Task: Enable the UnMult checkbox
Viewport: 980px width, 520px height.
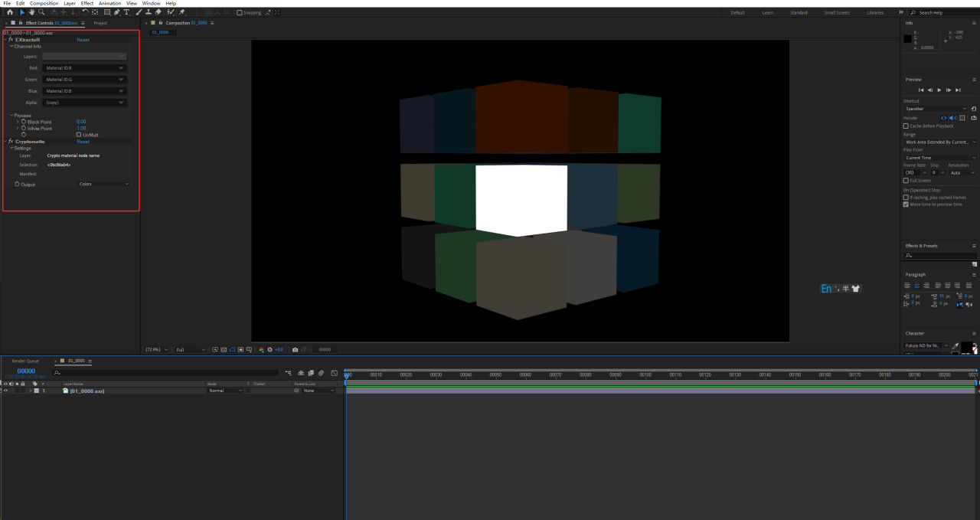Action: pyautogui.click(x=79, y=135)
